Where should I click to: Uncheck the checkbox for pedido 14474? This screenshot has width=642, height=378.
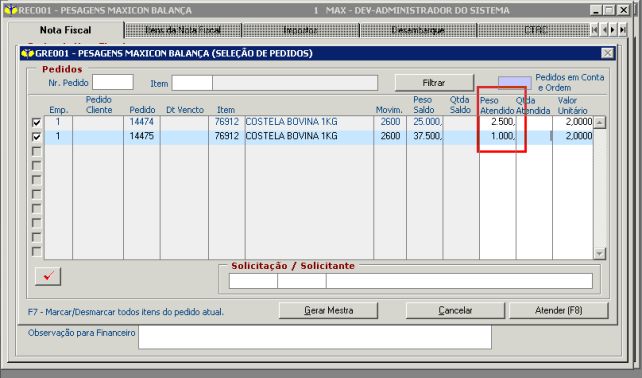pyautogui.click(x=36, y=122)
